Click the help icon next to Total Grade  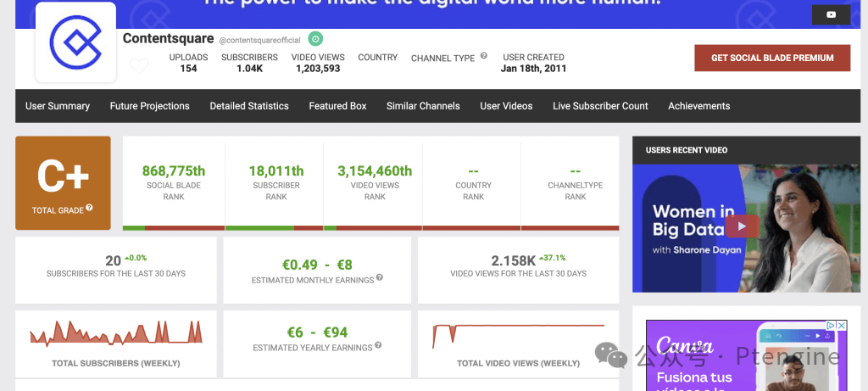89,209
